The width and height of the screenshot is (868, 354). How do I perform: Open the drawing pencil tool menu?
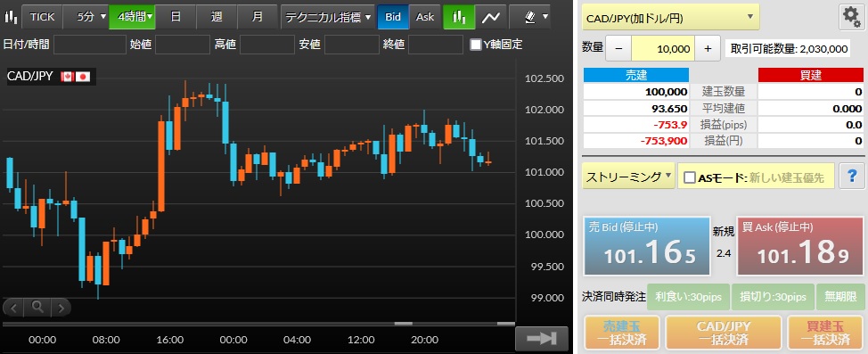tap(536, 17)
